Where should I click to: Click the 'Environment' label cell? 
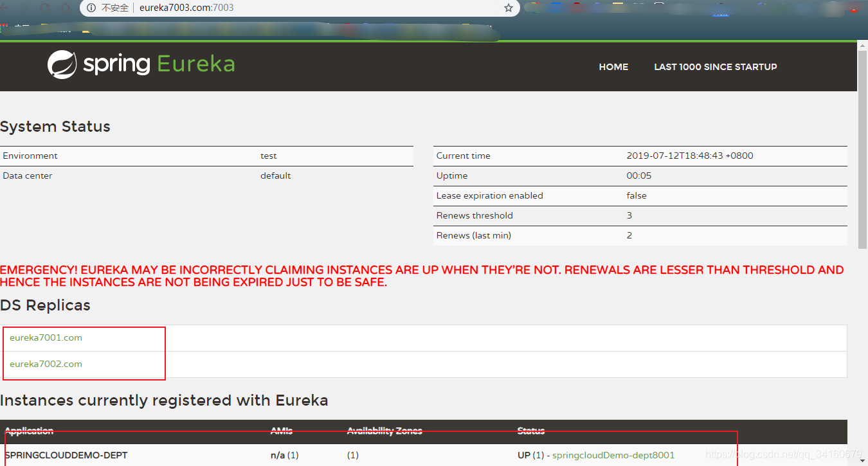30,156
